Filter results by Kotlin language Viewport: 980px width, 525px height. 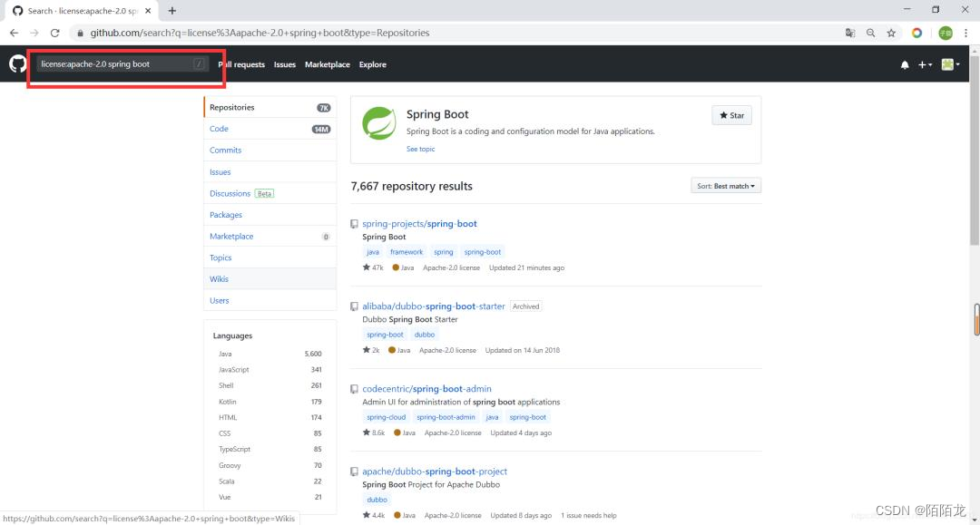pyautogui.click(x=270, y=402)
